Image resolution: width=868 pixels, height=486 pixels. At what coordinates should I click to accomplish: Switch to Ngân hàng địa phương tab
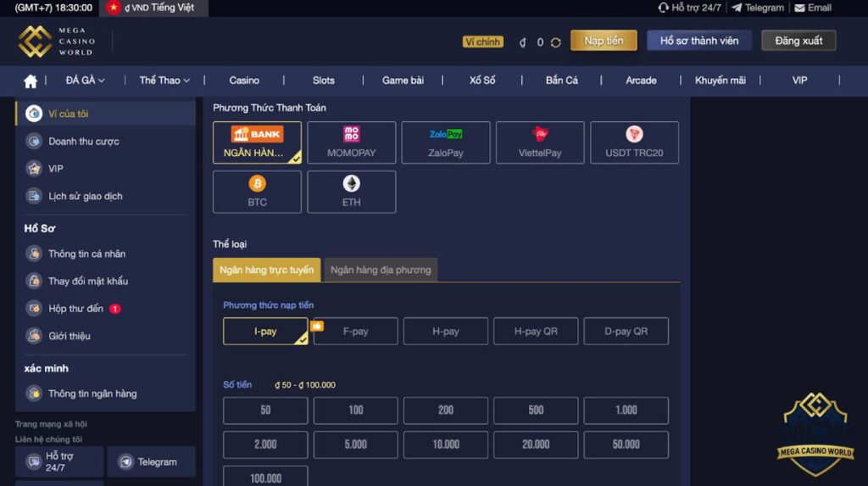[x=381, y=270]
